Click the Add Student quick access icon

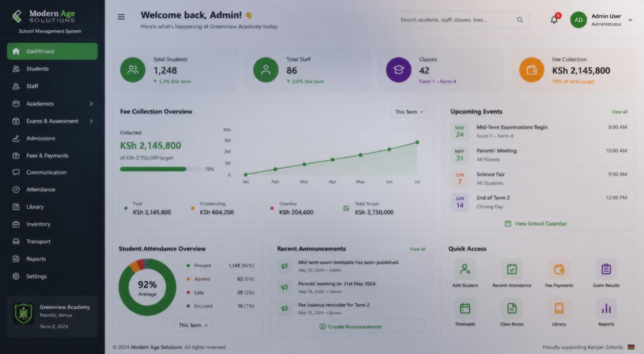pyautogui.click(x=465, y=269)
